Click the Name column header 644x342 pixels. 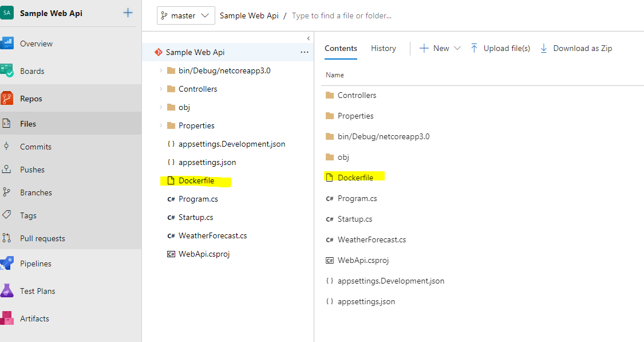pos(335,75)
